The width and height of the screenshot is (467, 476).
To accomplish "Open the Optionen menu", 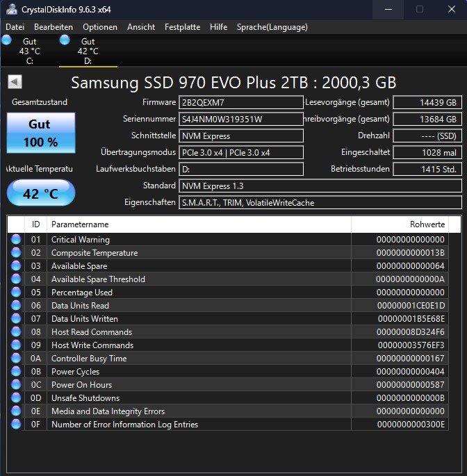I will click(100, 27).
